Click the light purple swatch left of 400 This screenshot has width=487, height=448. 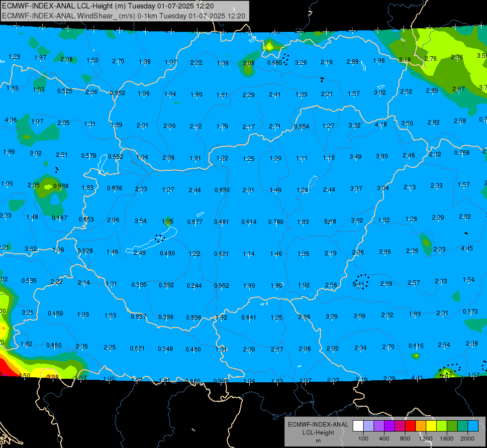coord(379,426)
